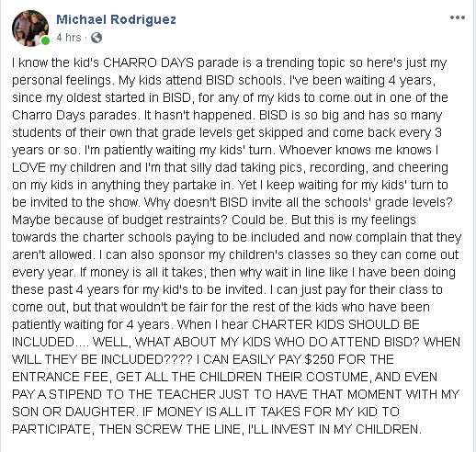The image size is (476, 452).
Task: Open the post options three-dot menu
Action: 458,17
